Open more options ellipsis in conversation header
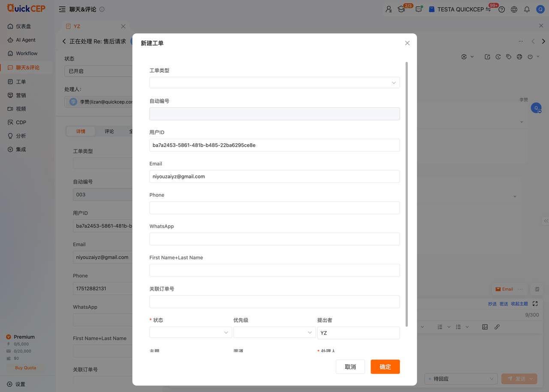The height and width of the screenshot is (392, 549). point(521,42)
